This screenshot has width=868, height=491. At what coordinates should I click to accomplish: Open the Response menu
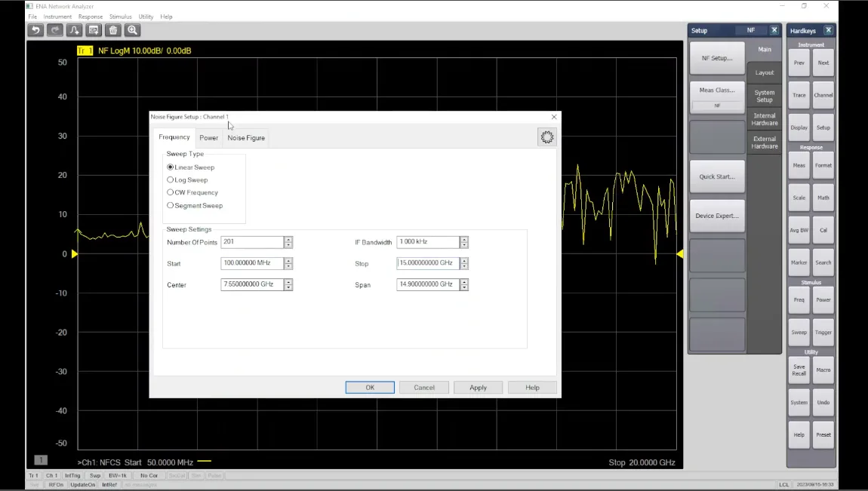tap(91, 17)
